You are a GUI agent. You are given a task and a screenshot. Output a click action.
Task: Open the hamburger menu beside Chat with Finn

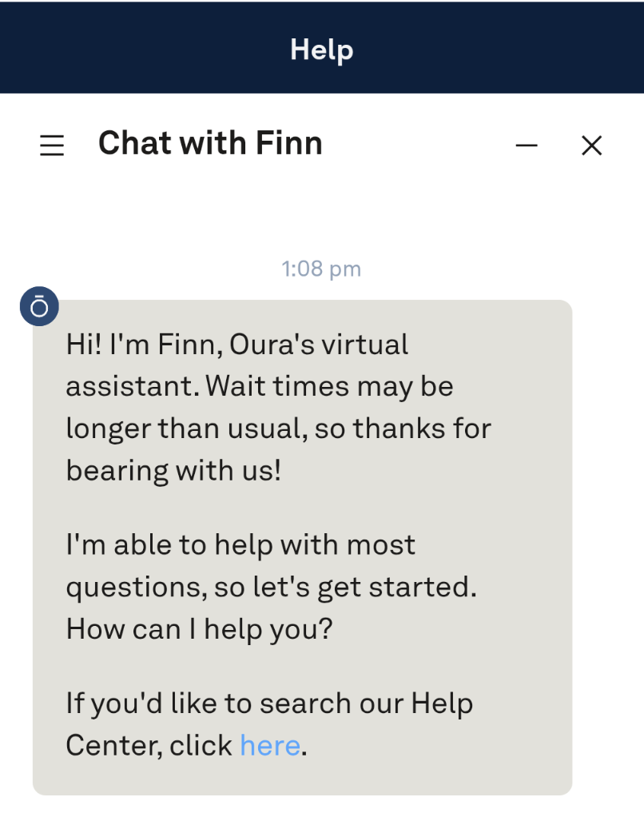pos(52,145)
